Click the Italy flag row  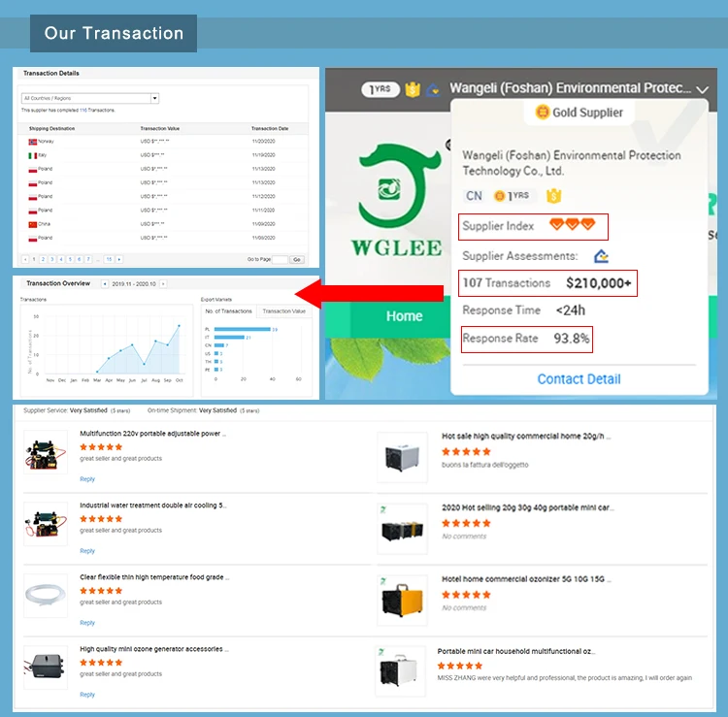(x=162, y=155)
